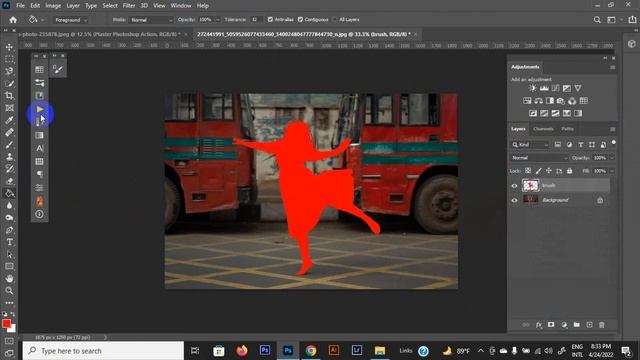Image resolution: width=640 pixels, height=360 pixels.
Task: Add layer style fx icon
Action: (539, 325)
